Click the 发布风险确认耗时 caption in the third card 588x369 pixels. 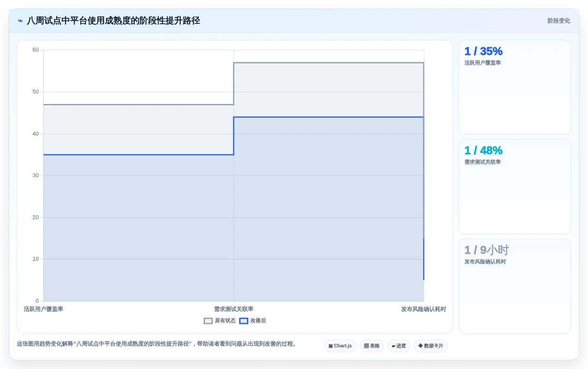pos(485,262)
